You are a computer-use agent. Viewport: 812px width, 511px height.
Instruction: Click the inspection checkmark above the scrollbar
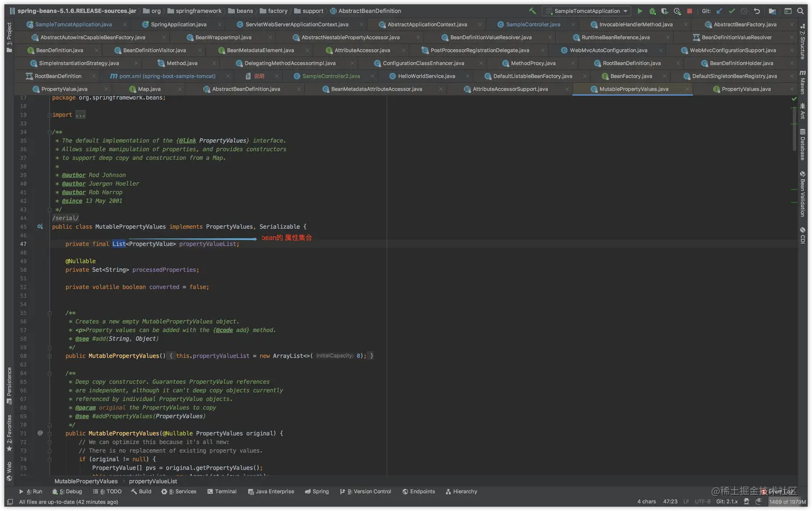click(794, 99)
